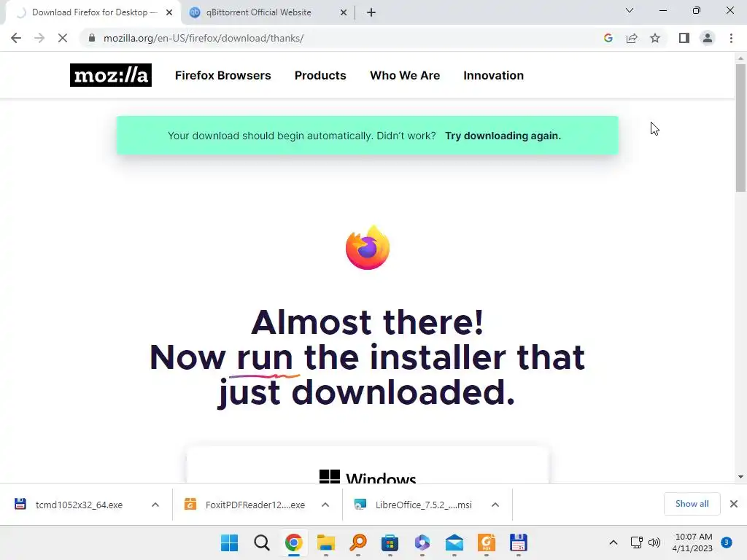The image size is (747, 560).
Task: Open the clock showing 10:07 AM
Action: point(693,542)
